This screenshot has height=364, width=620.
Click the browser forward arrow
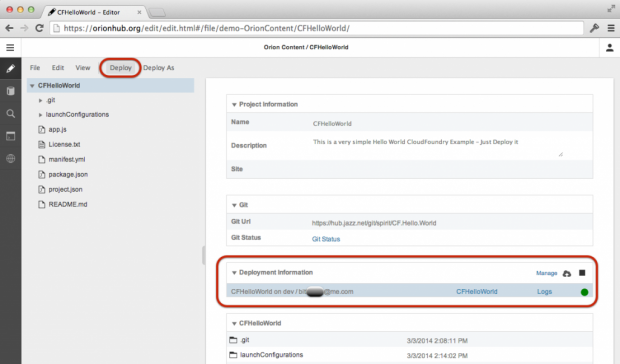coord(24,28)
